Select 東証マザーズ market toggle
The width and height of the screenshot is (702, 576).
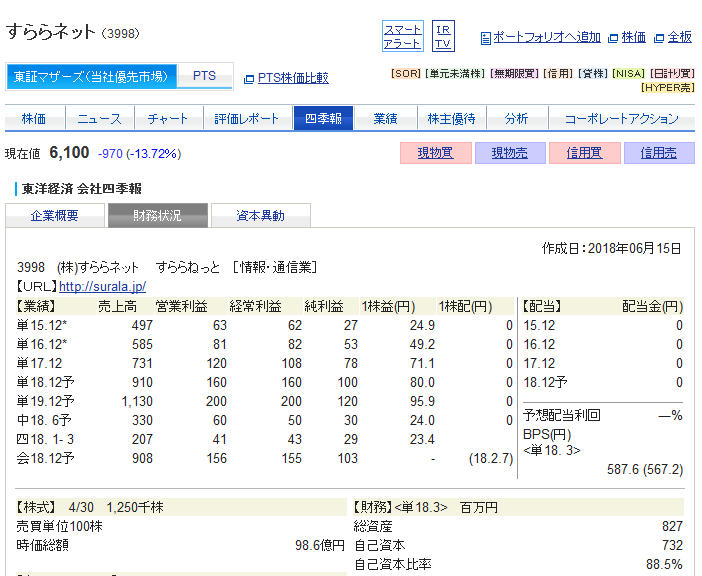coord(92,76)
